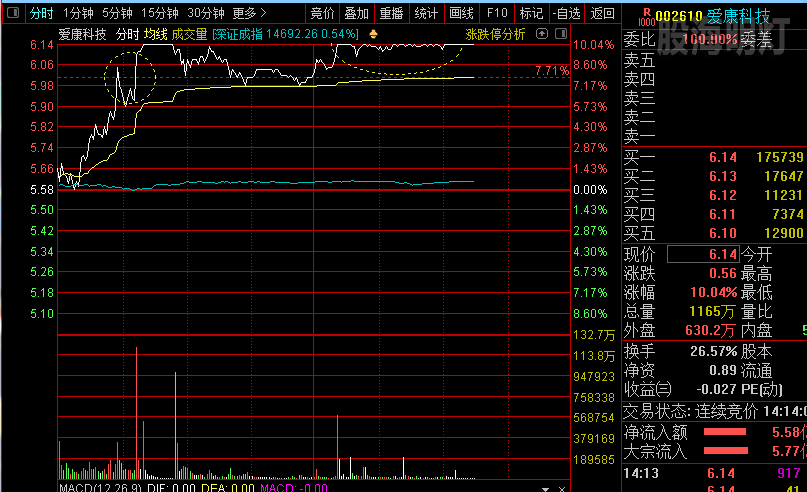Switch to the 5分钟 chart period
807x492 pixels.
coord(117,13)
